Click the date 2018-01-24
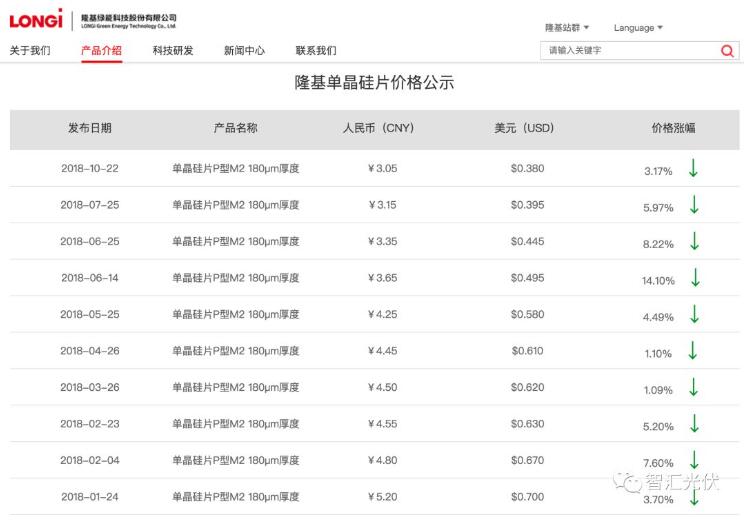Viewport: 749px width, 522px height. [x=90, y=497]
